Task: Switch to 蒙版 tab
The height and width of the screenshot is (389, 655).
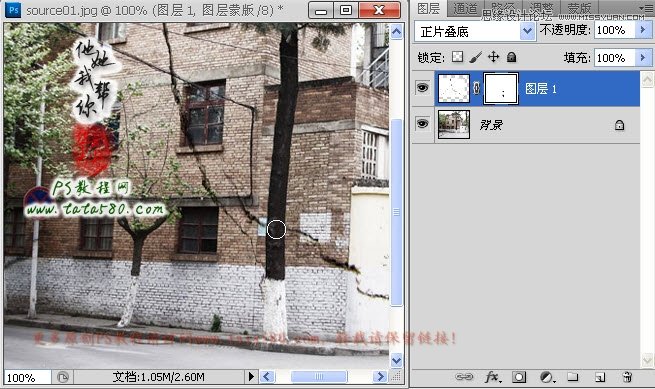Action: 579,8
